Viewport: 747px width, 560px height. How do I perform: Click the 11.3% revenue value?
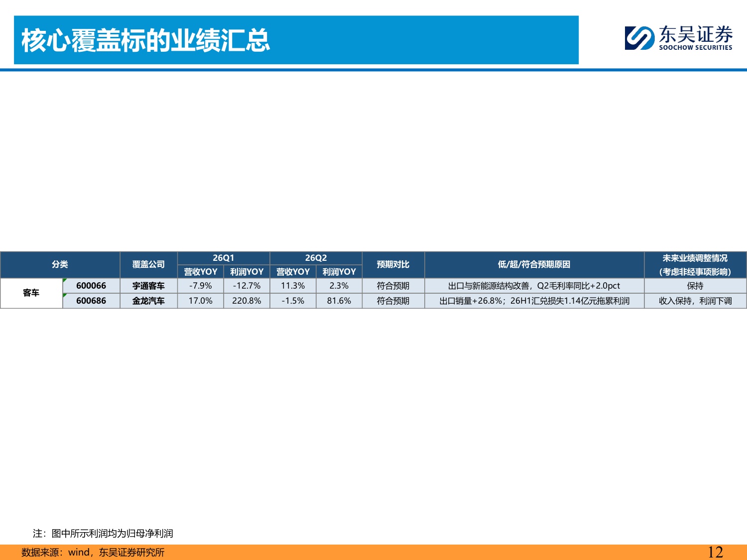coord(293,286)
